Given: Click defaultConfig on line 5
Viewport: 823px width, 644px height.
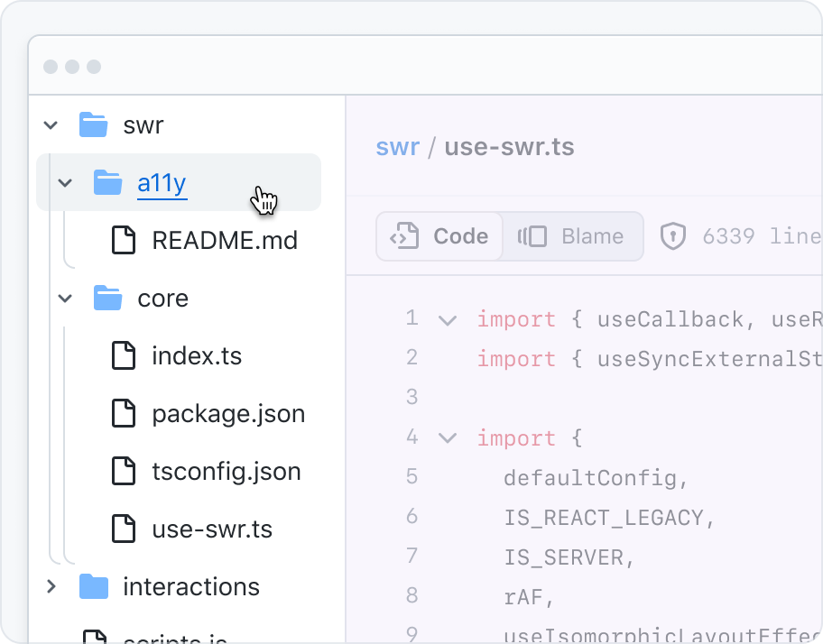Looking at the screenshot, I should click(590, 478).
